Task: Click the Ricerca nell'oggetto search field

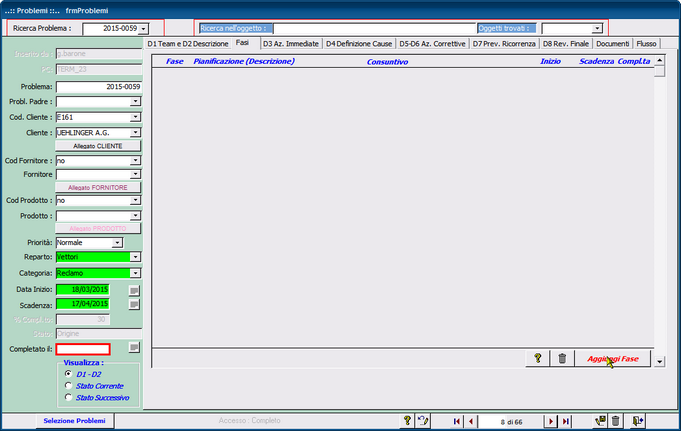Action: (x=375, y=29)
